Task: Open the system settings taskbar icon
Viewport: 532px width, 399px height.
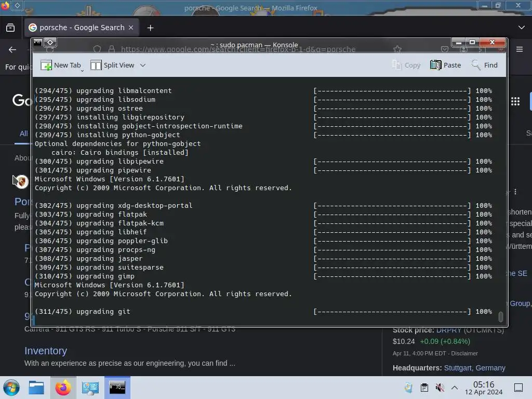Action: (90, 388)
